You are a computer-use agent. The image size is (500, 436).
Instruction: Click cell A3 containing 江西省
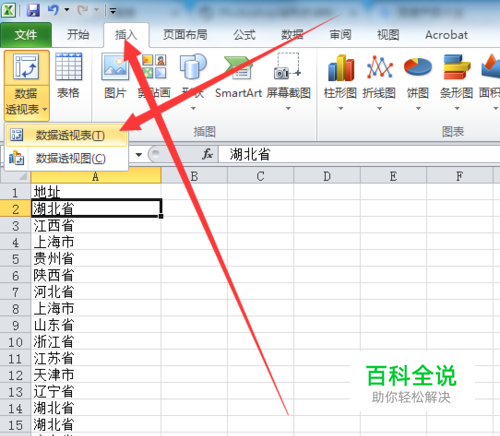pos(96,225)
